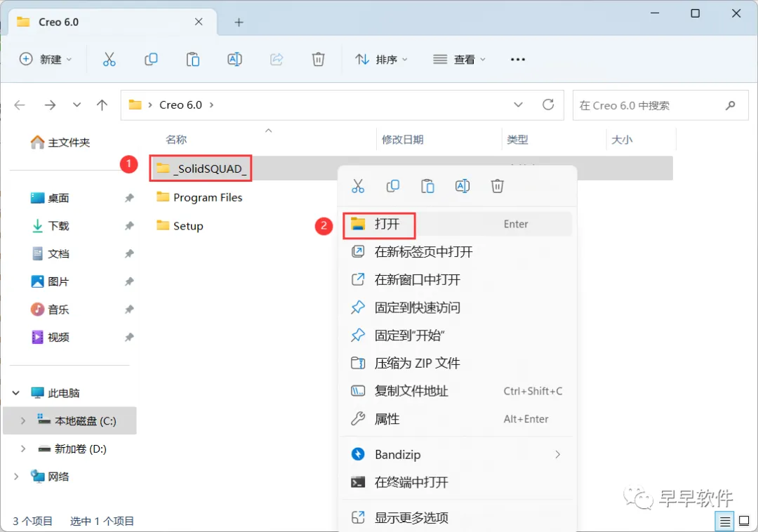Unpin 下载 using its pin icon
The height and width of the screenshot is (532, 758).
(129, 226)
